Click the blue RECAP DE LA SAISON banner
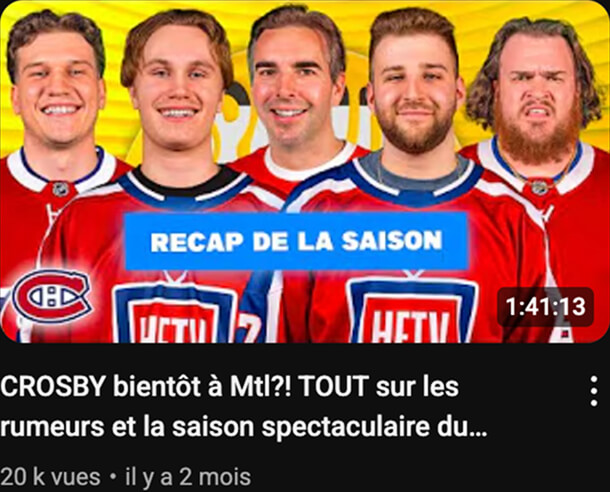Screen dimensions: 610x492 click(296, 241)
